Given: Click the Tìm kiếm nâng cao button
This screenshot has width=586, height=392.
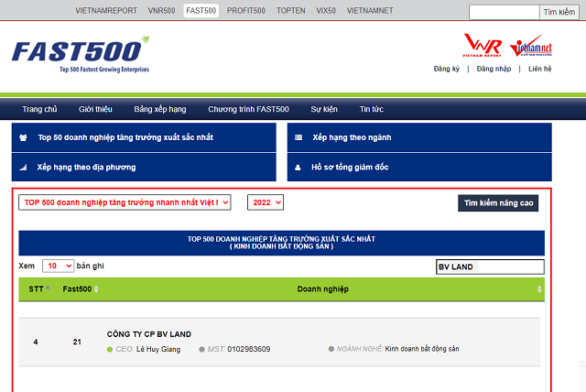Looking at the screenshot, I should 499,202.
